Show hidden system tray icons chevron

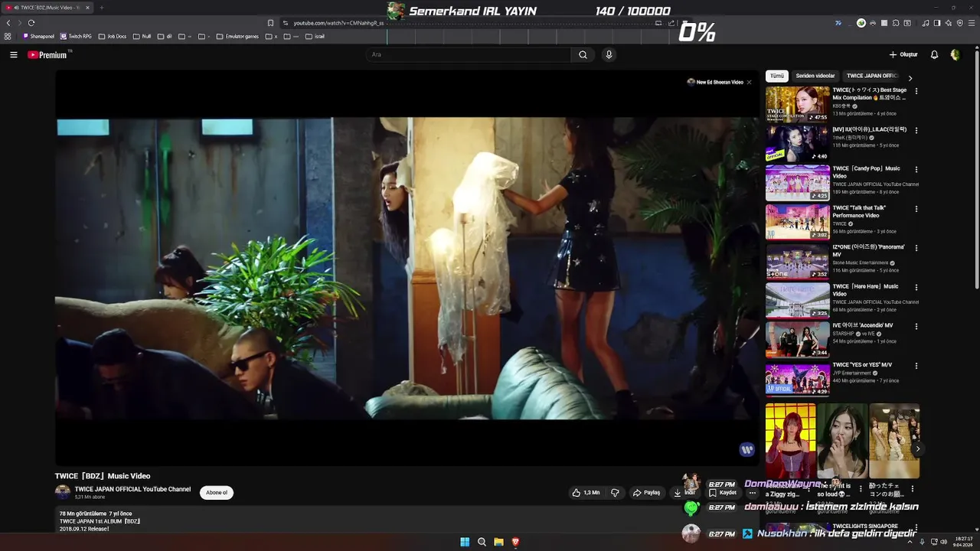[910, 542]
